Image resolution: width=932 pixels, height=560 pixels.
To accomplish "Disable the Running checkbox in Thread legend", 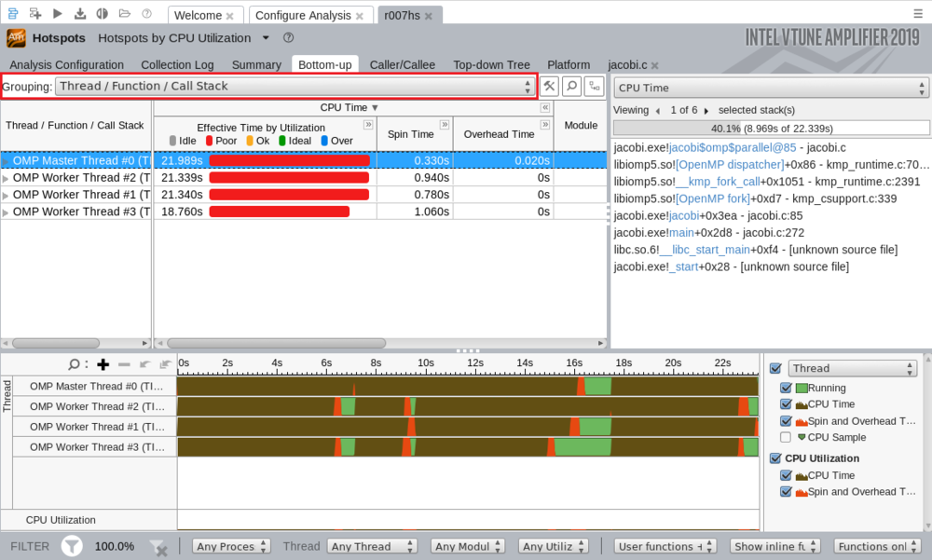I will pos(786,387).
